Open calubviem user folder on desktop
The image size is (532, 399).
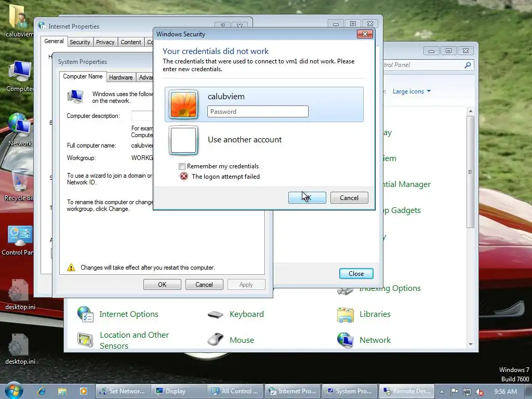point(18,21)
